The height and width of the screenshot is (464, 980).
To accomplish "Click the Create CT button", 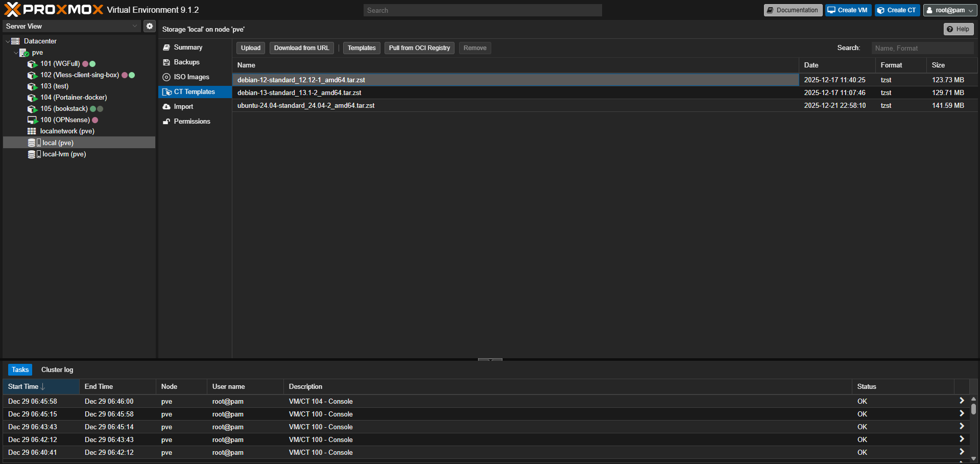I will pyautogui.click(x=897, y=10).
